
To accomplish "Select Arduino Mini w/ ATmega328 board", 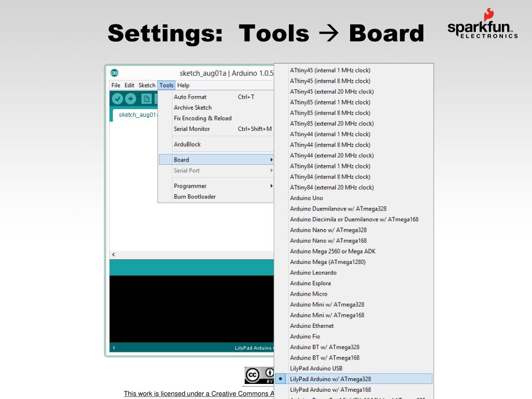I will (354, 304).
